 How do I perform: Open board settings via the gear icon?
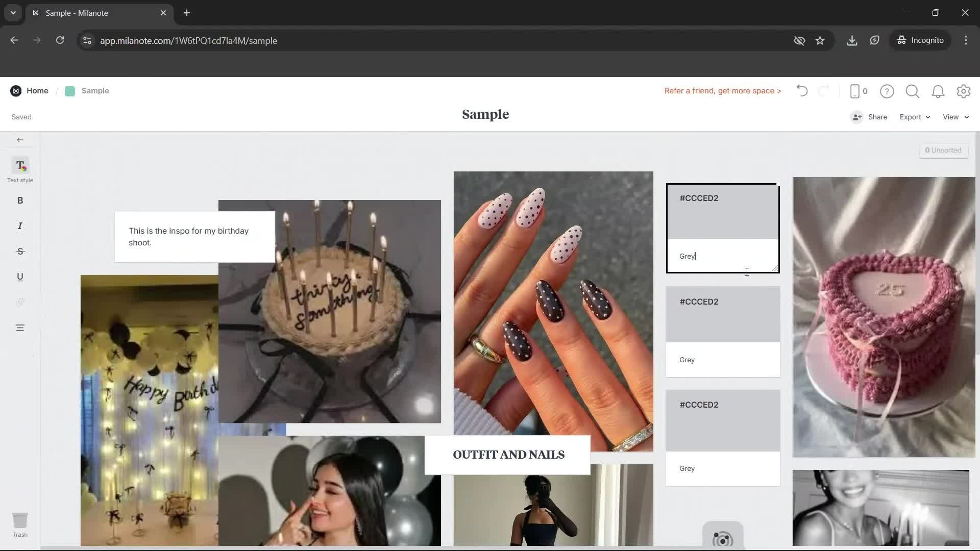pos(964,91)
